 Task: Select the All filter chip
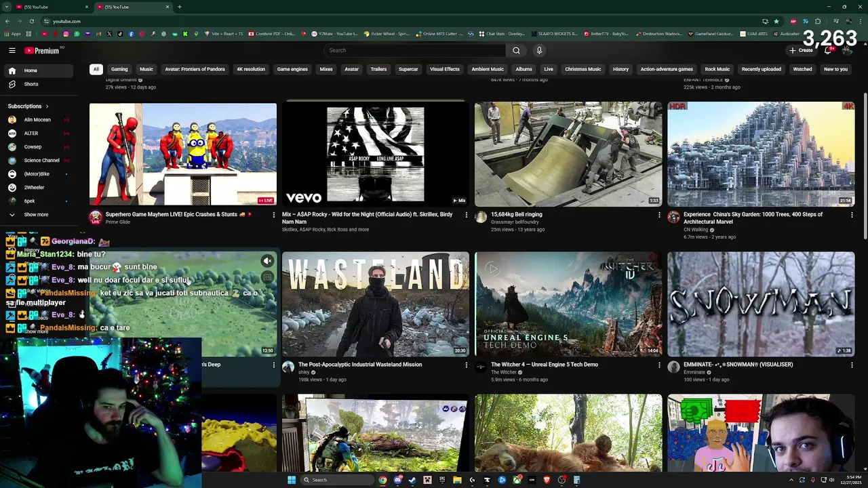[x=96, y=69]
